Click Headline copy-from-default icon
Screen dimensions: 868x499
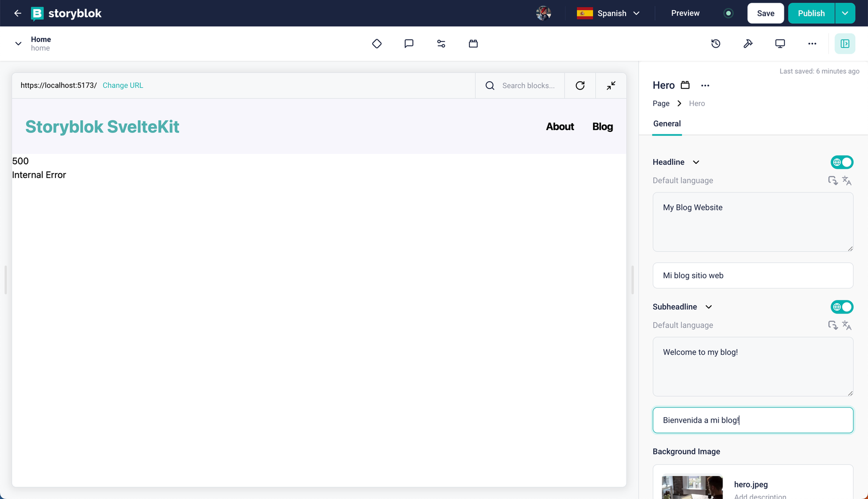pos(833,181)
